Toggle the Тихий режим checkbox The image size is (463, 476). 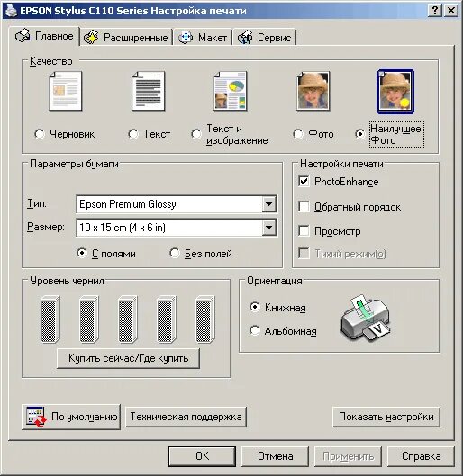[304, 254]
